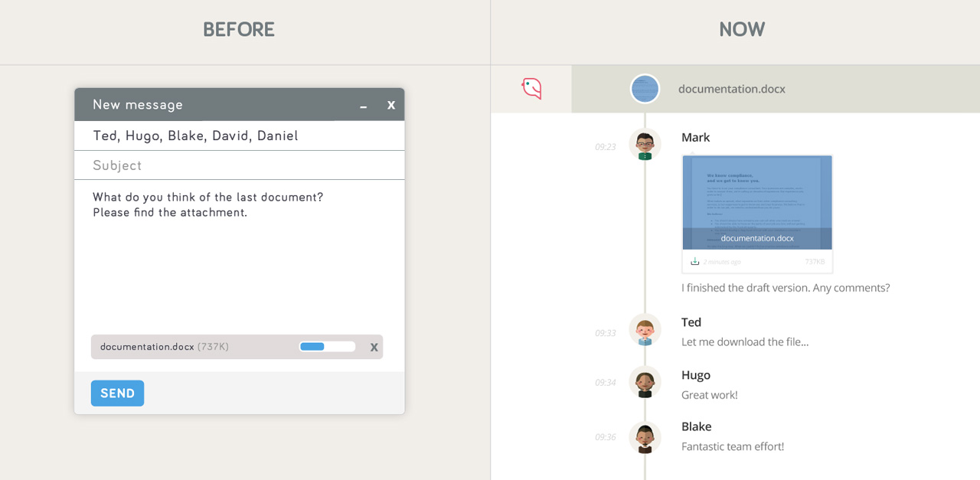This screenshot has width=980, height=480.
Task: Click the documentation.docx title in the header
Action: coord(731,89)
